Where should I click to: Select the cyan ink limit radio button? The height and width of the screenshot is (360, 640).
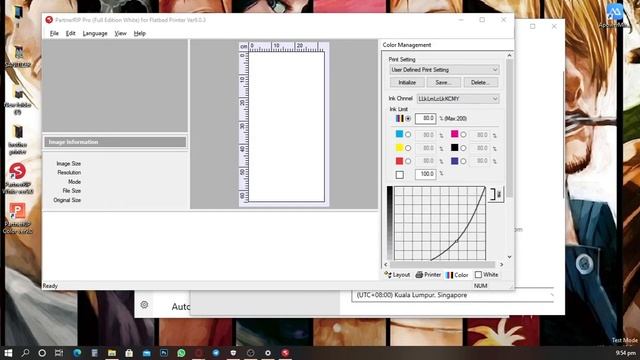click(x=408, y=135)
